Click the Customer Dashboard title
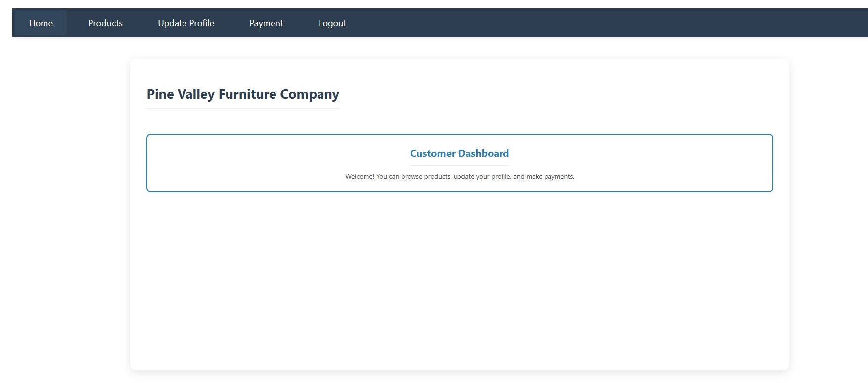 coord(459,153)
